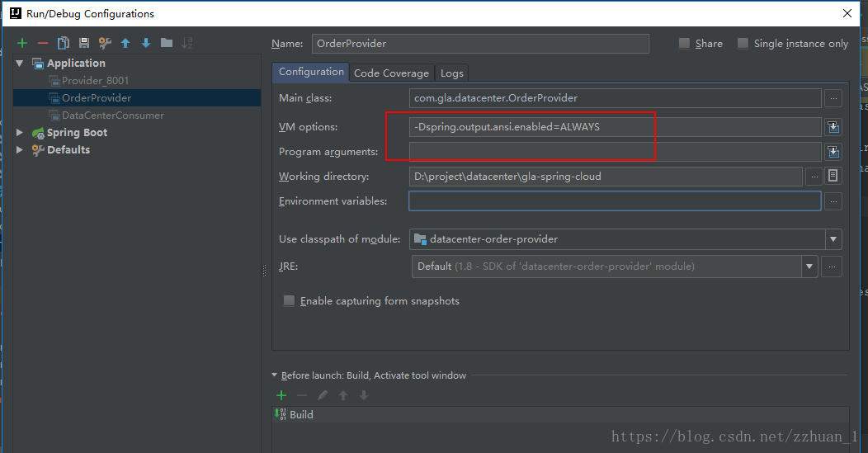Image resolution: width=868 pixels, height=453 pixels.
Task: Create new folder in configurations toolbar
Action: tap(167, 43)
